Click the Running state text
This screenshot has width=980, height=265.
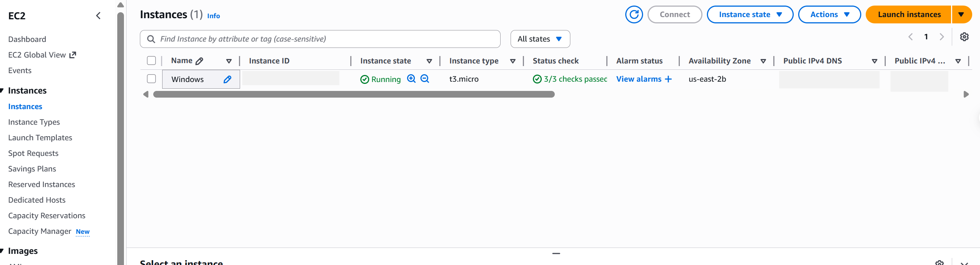click(x=386, y=79)
